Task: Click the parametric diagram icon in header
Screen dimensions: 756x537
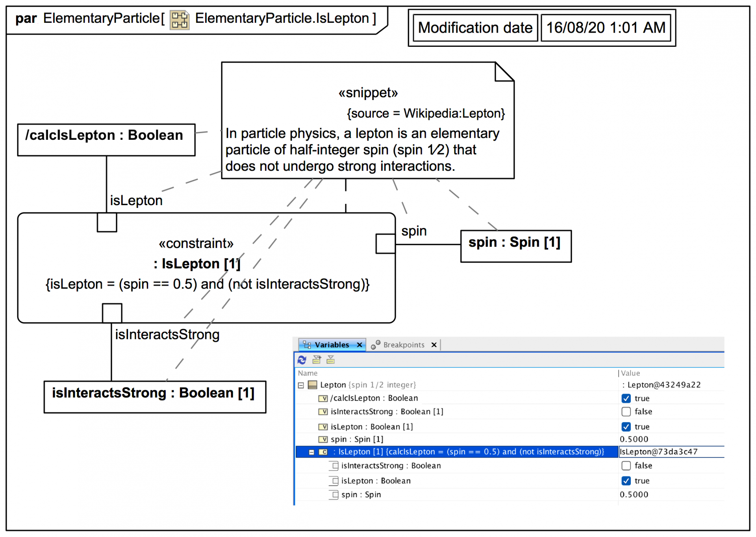Action: 180,19
